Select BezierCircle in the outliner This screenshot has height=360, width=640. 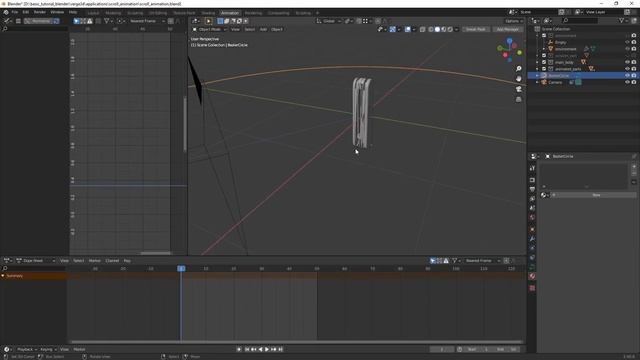(x=558, y=76)
